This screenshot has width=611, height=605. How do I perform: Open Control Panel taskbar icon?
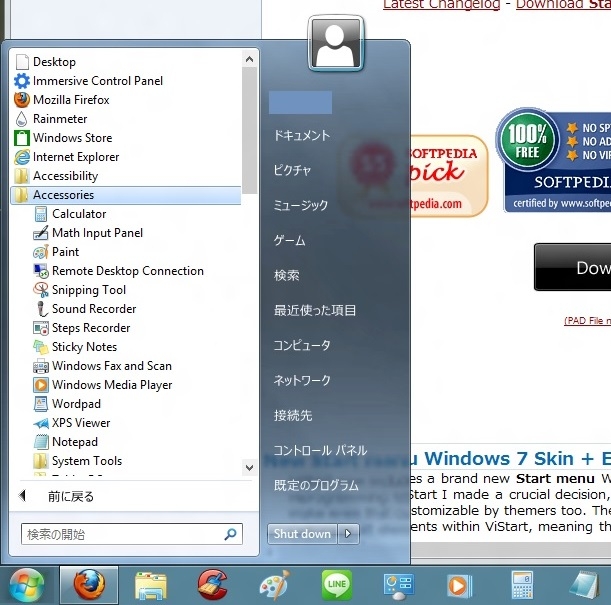(399, 586)
